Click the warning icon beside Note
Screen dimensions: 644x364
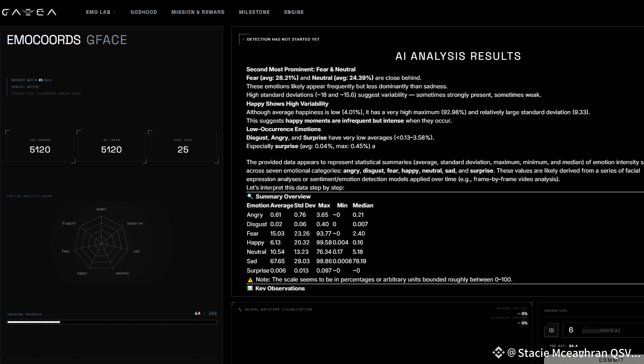250,280
